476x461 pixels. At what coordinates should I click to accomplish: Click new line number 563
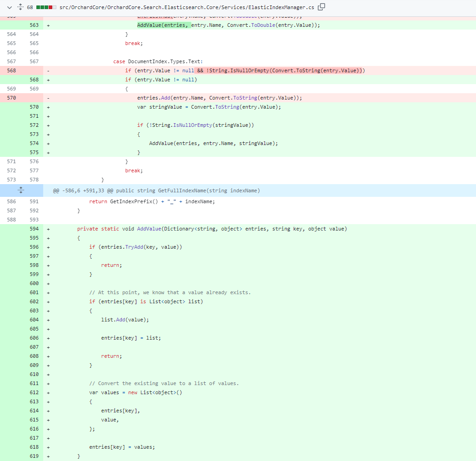coord(34,25)
